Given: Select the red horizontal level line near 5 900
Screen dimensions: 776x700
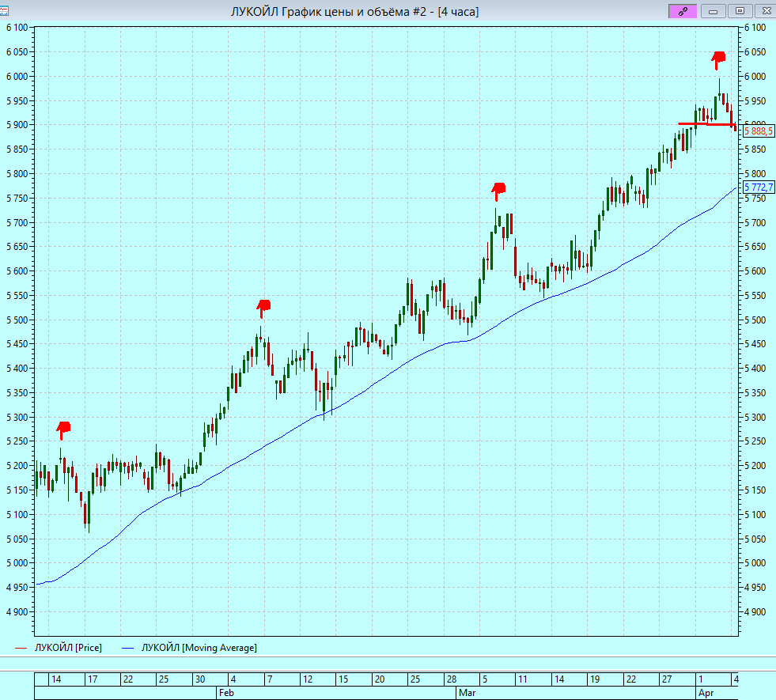Looking at the screenshot, I should tap(706, 123).
